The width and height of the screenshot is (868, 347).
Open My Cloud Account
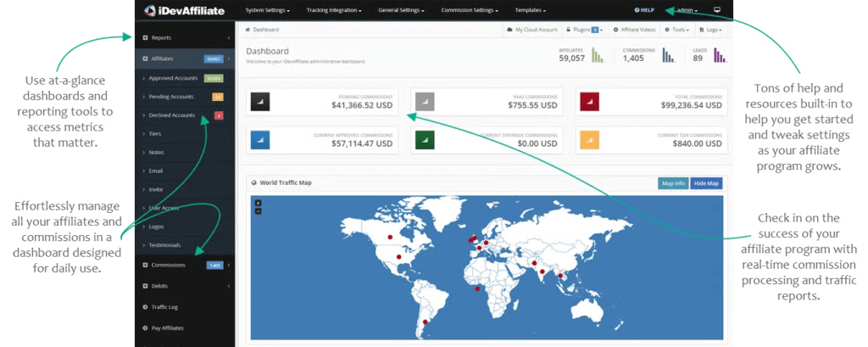pos(532,30)
